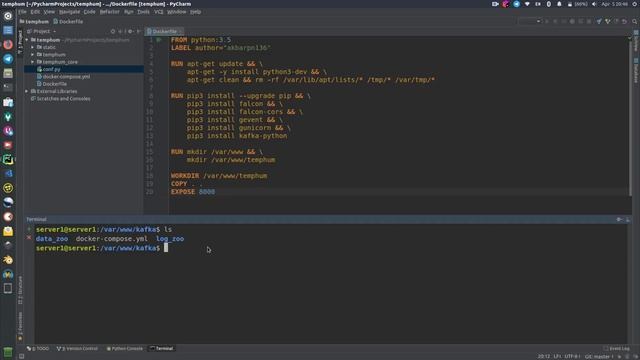
Task: Click the revert/undo icon in toolbar
Action: pyautogui.click(x=625, y=21)
